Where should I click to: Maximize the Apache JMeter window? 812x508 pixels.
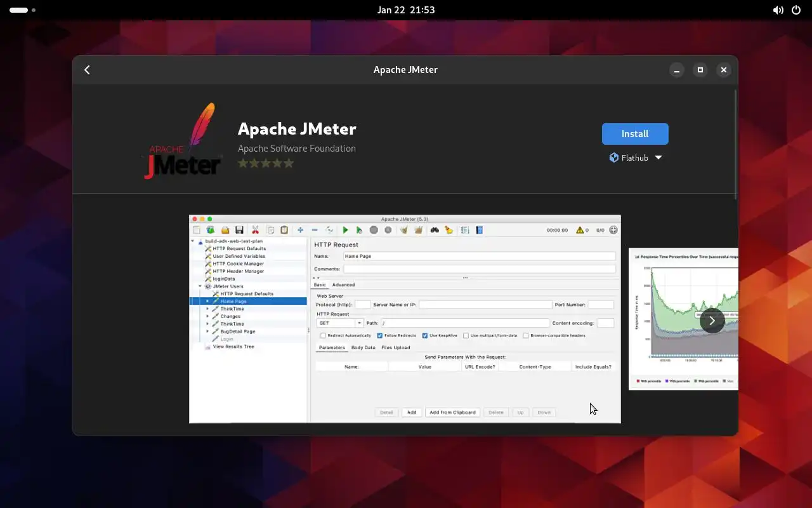[700, 70]
